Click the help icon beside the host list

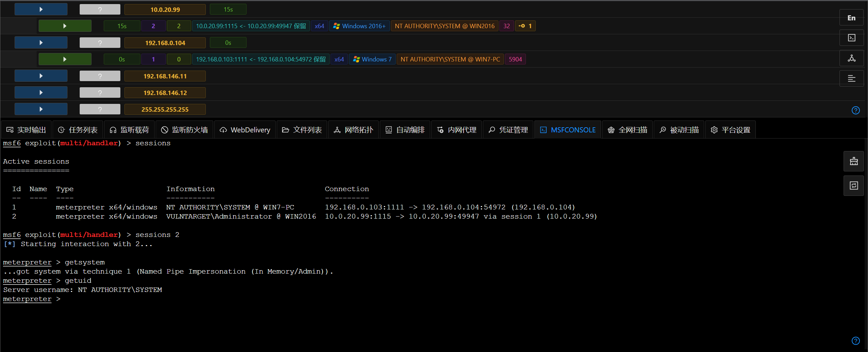(856, 110)
